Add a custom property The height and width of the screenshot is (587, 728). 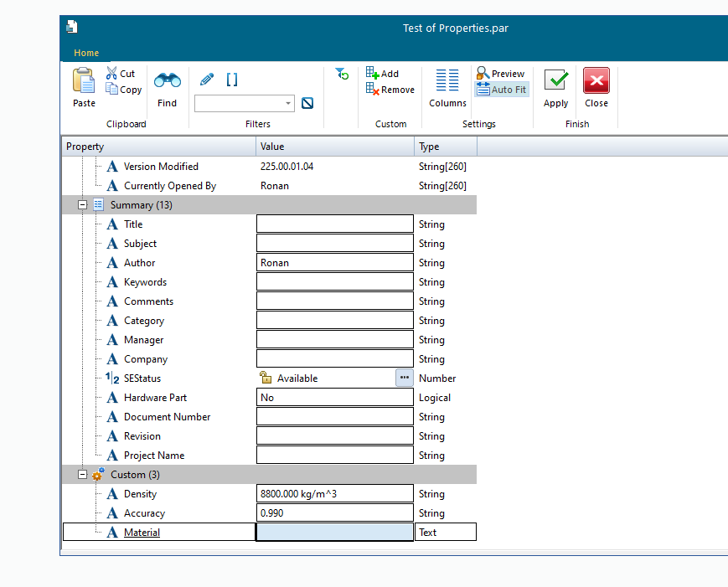click(x=383, y=74)
